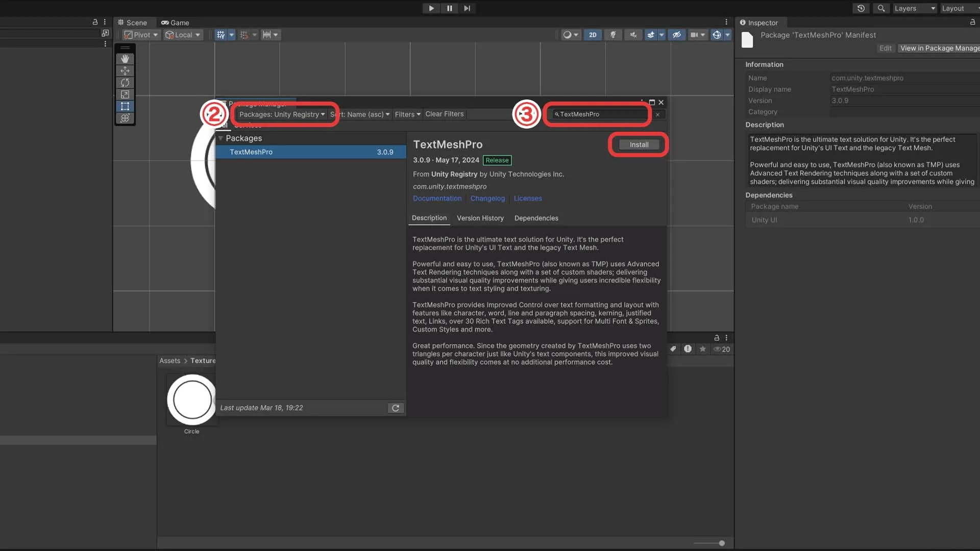Toggle scene effects (skybox/fog) icon
Image resolution: width=980 pixels, height=551 pixels.
coord(650,35)
